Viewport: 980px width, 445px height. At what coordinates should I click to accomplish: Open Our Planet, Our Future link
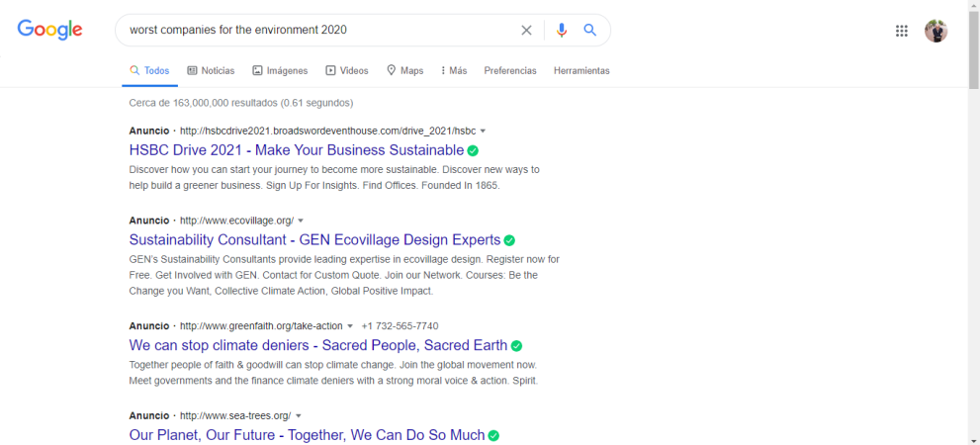307,435
